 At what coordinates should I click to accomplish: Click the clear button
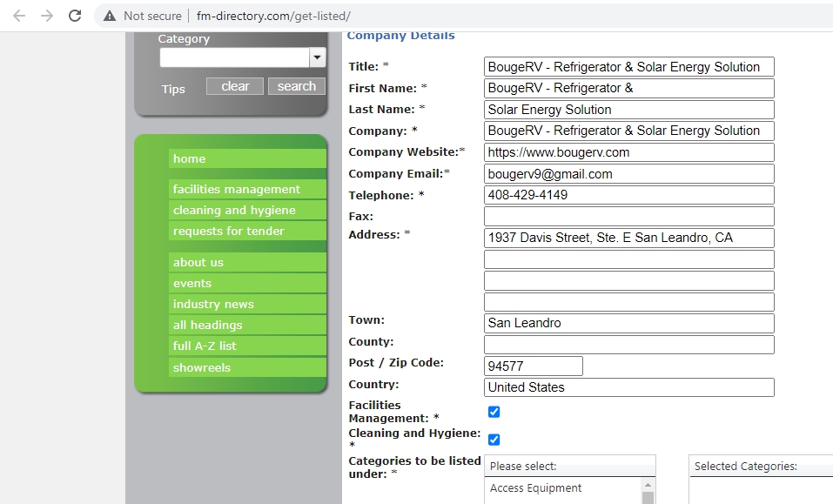pyautogui.click(x=235, y=86)
